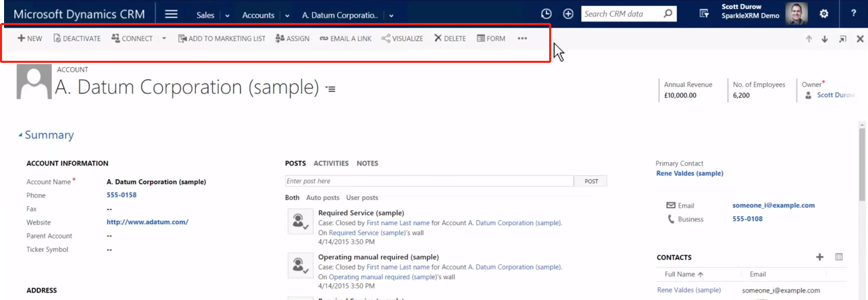The height and width of the screenshot is (300, 868).
Task: Click the pop out record icon
Action: (x=842, y=39)
